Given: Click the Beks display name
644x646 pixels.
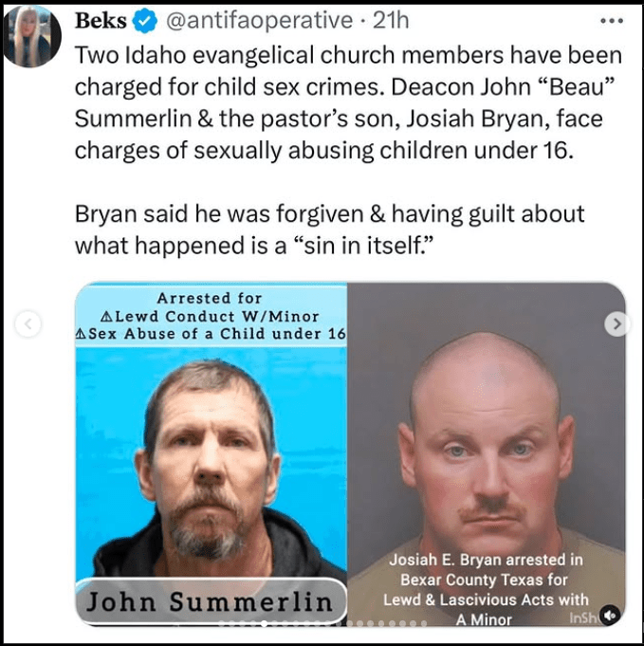Looking at the screenshot, I should tap(101, 21).
